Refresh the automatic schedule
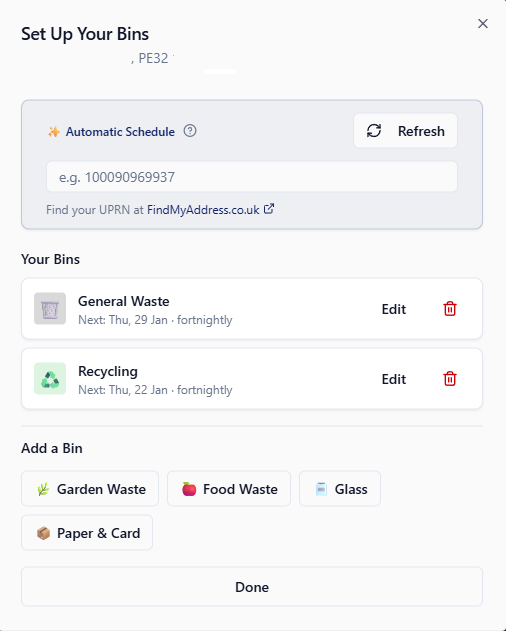The height and width of the screenshot is (631, 506). point(405,131)
